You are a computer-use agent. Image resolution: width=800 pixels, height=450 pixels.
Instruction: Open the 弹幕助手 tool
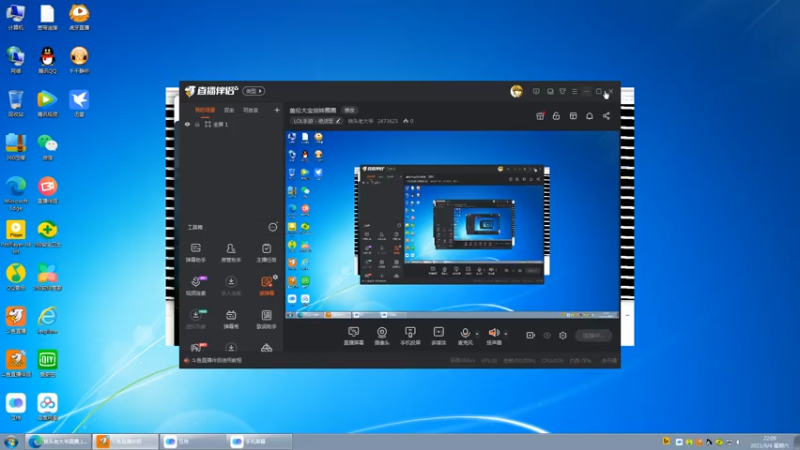click(195, 253)
